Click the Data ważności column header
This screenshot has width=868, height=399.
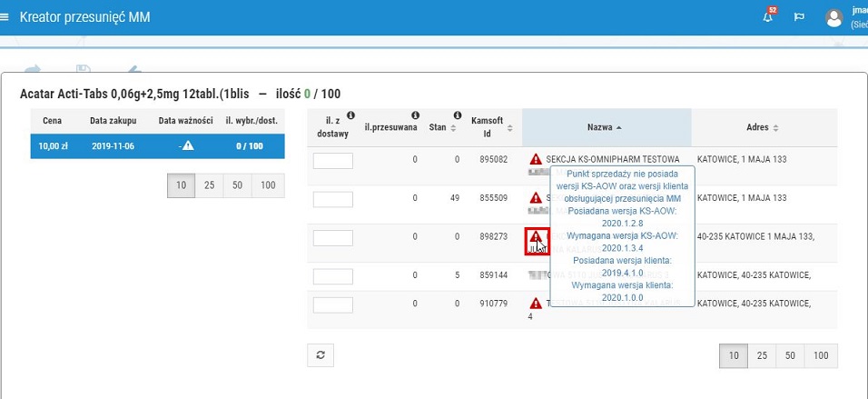185,120
